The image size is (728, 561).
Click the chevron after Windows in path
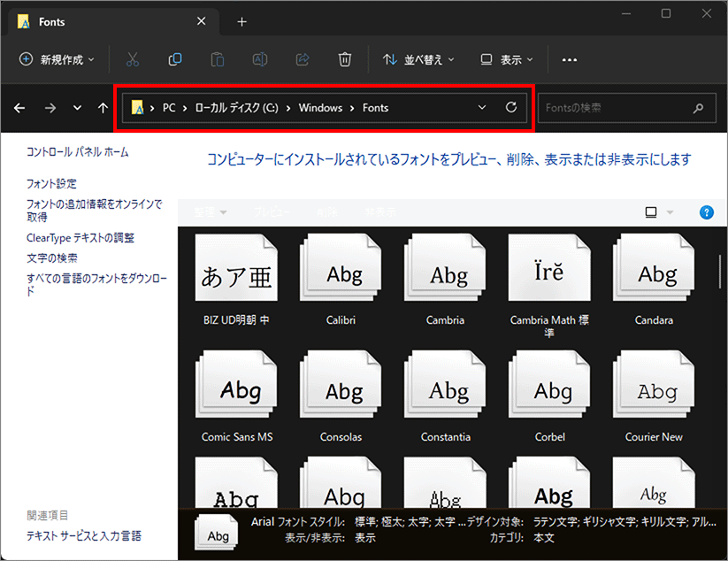click(x=352, y=108)
